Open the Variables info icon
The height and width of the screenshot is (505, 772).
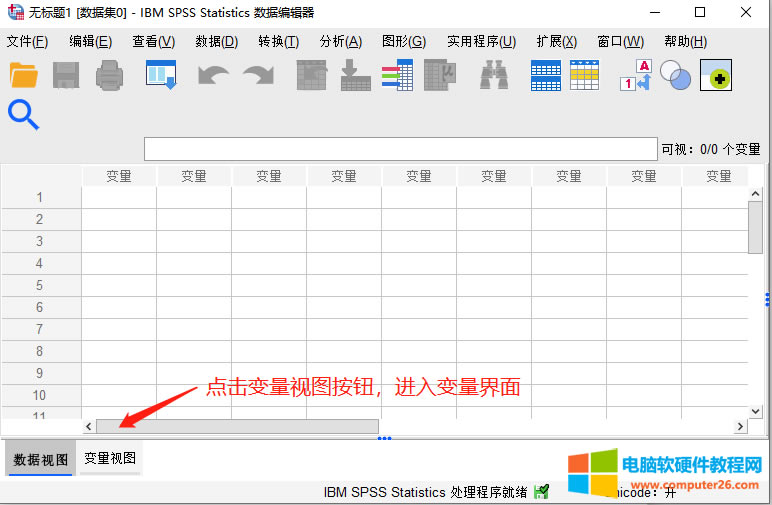[397, 75]
